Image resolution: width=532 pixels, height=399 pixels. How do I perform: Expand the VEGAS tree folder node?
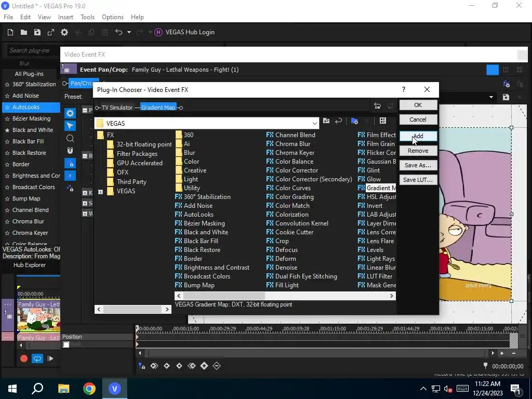pyautogui.click(x=100, y=192)
